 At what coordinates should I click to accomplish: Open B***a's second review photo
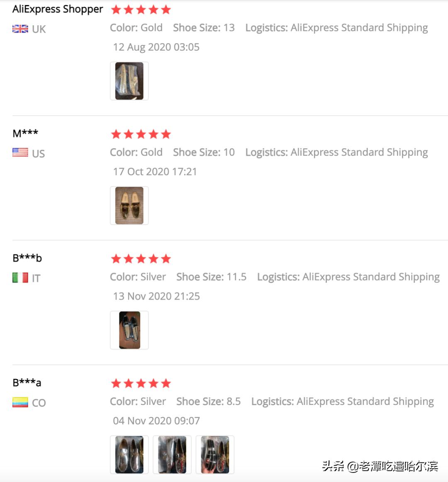[172, 455]
